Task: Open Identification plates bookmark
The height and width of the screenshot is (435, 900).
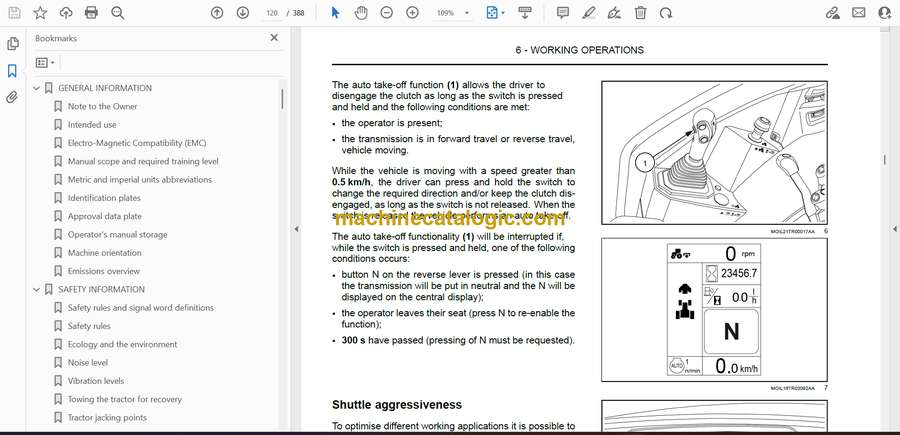Action: point(104,198)
